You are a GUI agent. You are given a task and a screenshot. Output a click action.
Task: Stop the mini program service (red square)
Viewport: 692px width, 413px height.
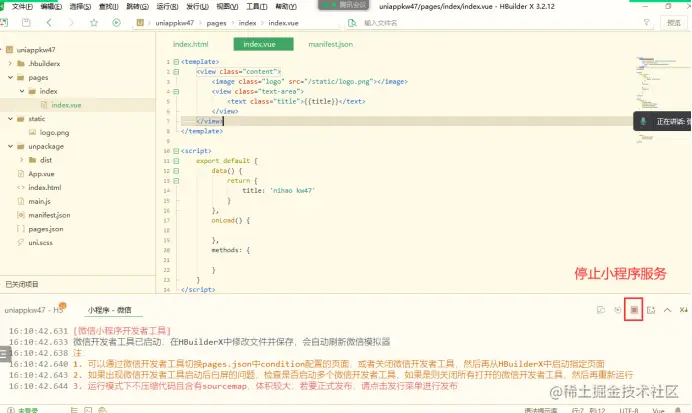(634, 310)
